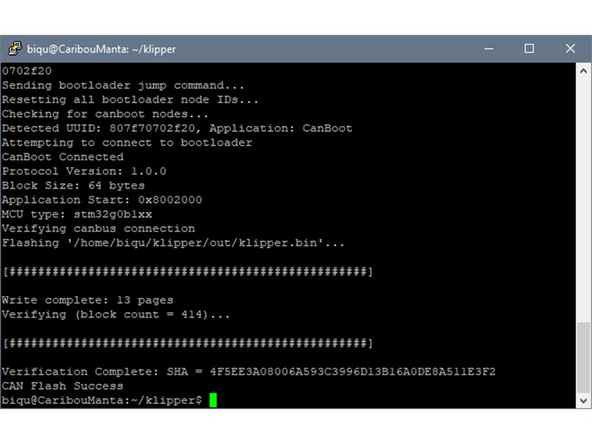Click the 'CAN Flash Success' line
Screen dimensions: 592x444
tap(63, 386)
